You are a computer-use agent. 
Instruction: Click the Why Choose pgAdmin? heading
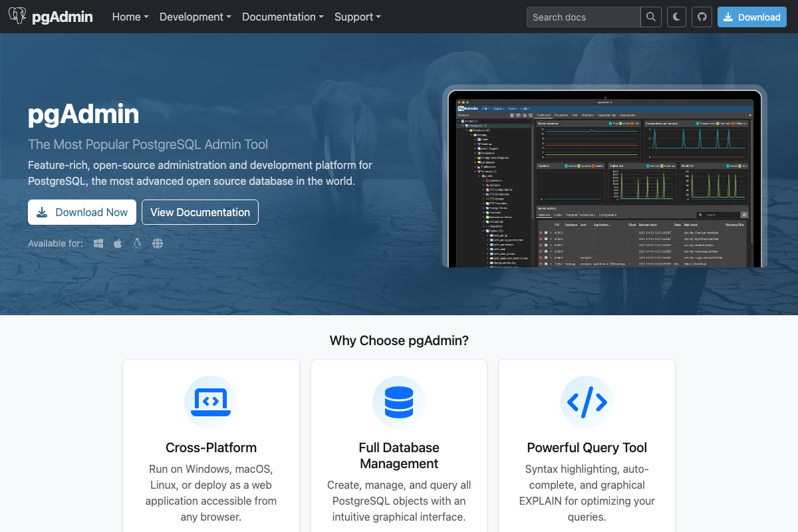[x=399, y=340]
